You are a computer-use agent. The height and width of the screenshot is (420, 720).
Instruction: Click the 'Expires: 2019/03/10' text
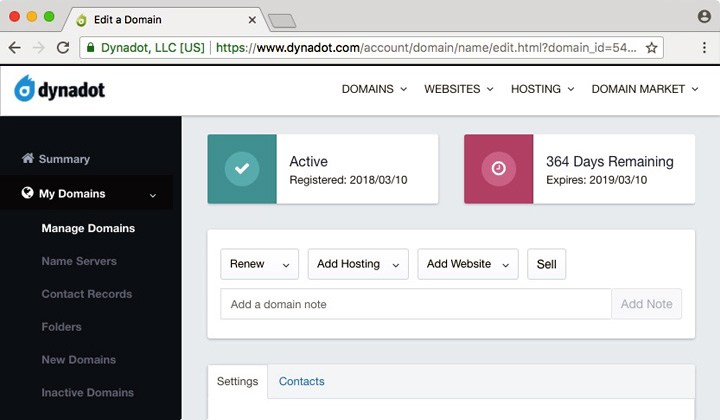[x=596, y=180]
